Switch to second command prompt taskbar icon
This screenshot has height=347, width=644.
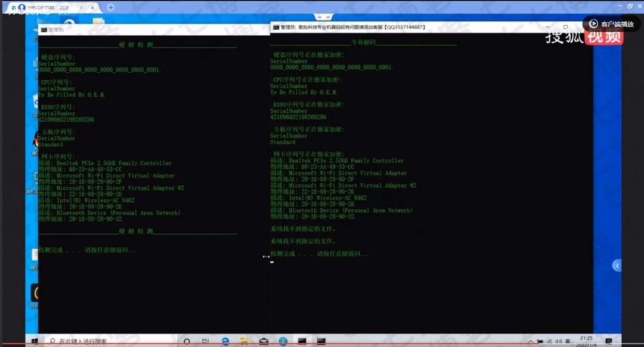pyautogui.click(x=321, y=341)
